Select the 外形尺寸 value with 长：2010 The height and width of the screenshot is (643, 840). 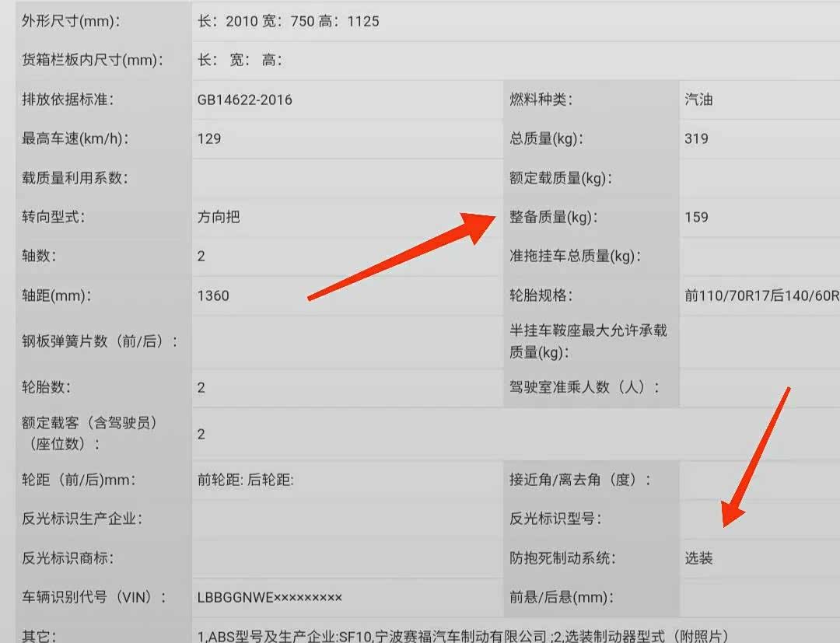289,21
